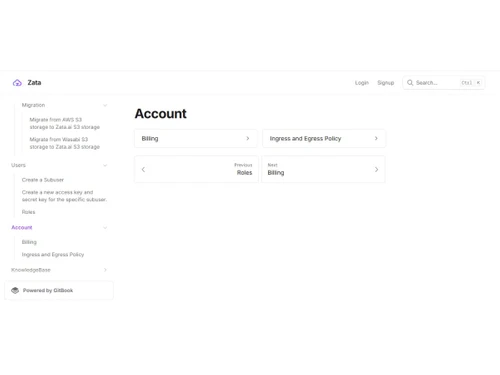
Task: Open Billing in the sidebar
Action: 29,242
